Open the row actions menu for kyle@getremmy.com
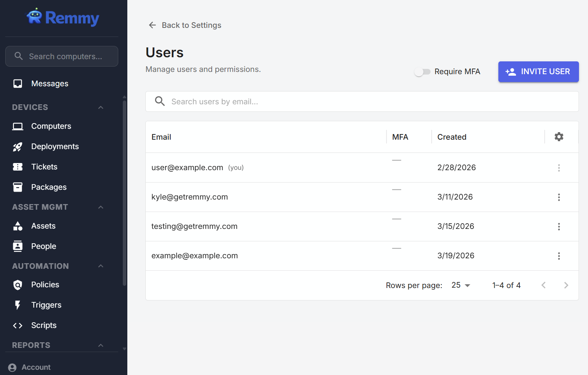Image resolution: width=588 pixels, height=375 pixels. click(559, 197)
